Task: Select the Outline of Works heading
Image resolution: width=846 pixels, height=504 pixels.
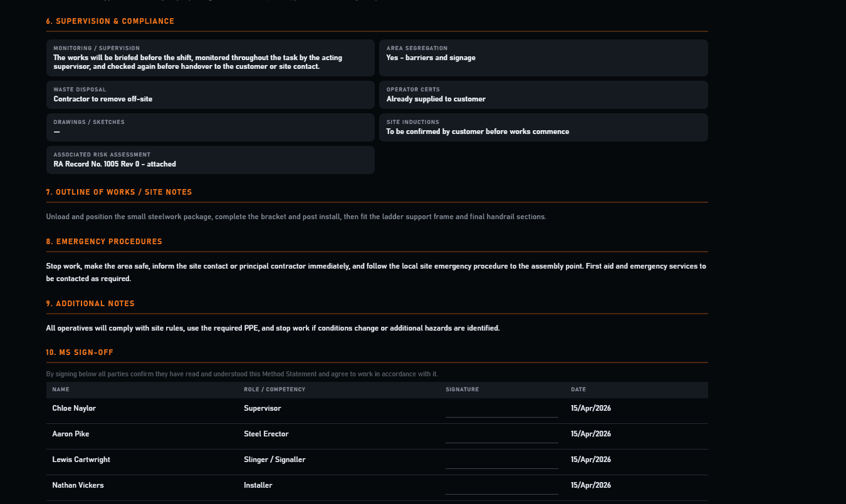Action: [x=118, y=192]
